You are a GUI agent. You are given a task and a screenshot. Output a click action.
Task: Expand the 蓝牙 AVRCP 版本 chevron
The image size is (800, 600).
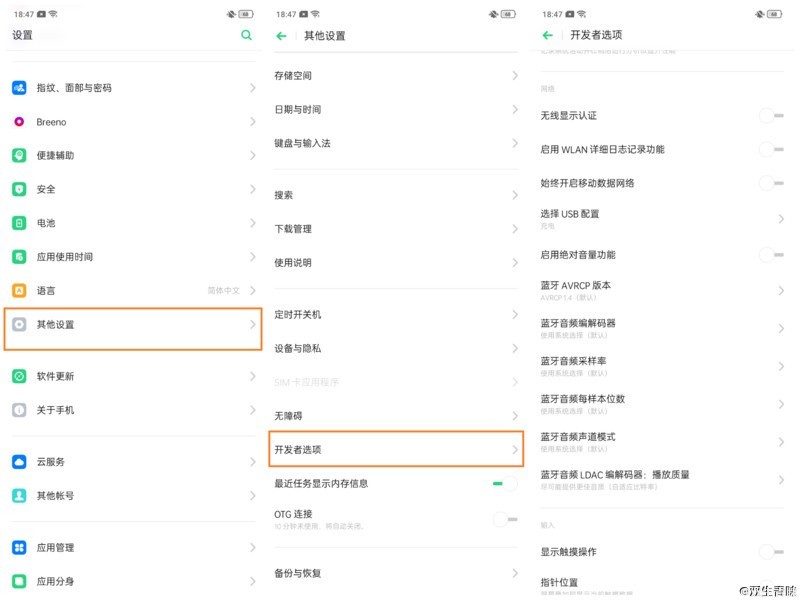[781, 291]
